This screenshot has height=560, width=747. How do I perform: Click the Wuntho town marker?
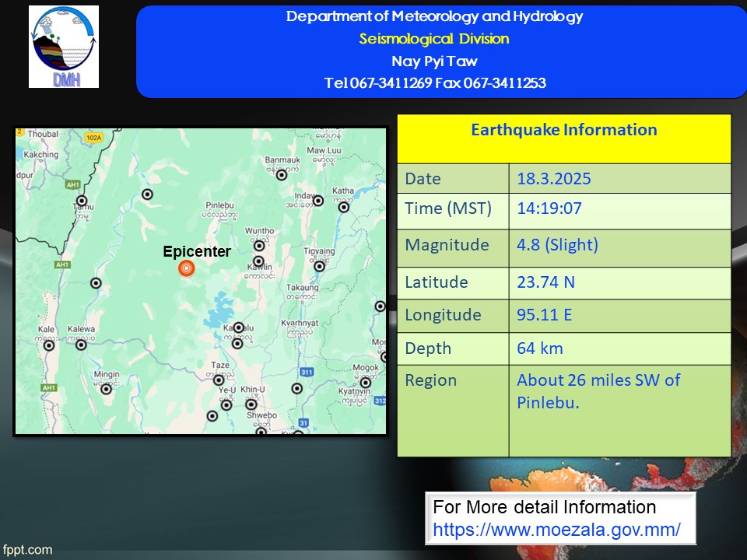(x=259, y=246)
